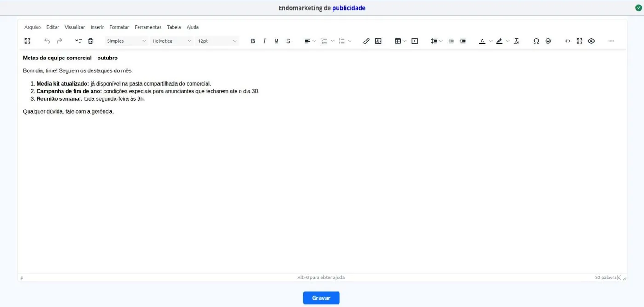The image size is (644, 307).
Task: Toggle strikethrough formatting
Action: [288, 41]
